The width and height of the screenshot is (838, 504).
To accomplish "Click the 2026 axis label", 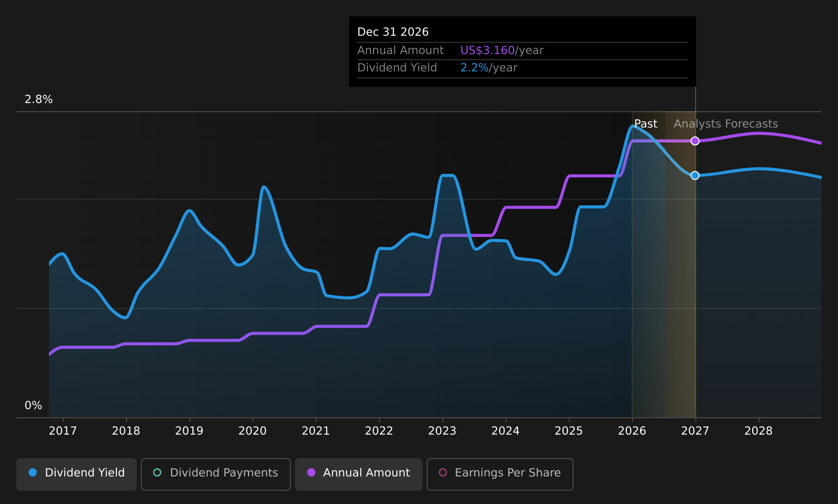I will (x=632, y=431).
